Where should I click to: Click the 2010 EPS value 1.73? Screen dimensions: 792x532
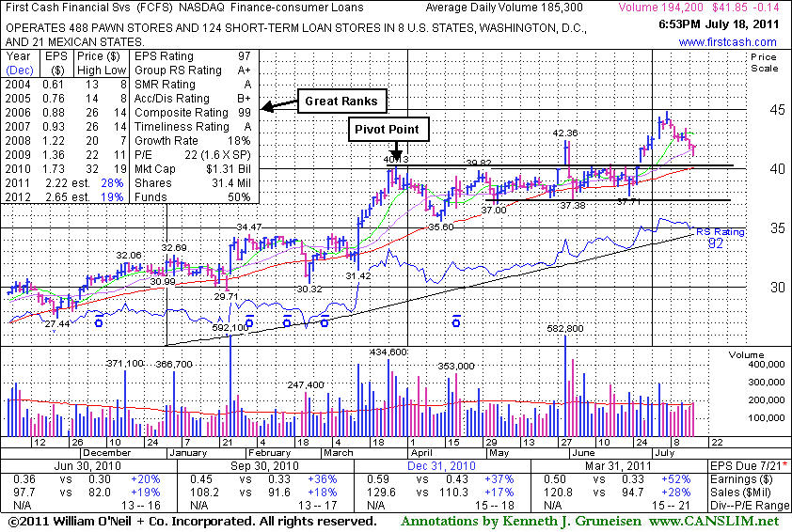point(54,169)
